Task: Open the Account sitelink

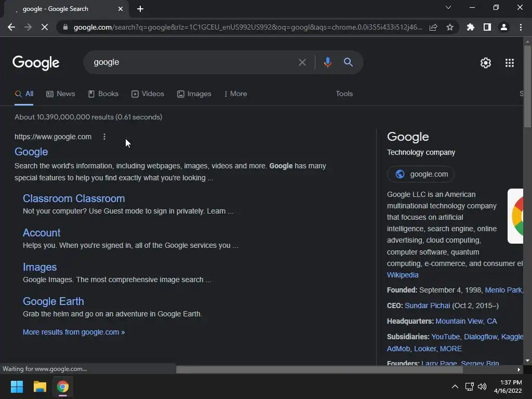Action: pos(42,233)
